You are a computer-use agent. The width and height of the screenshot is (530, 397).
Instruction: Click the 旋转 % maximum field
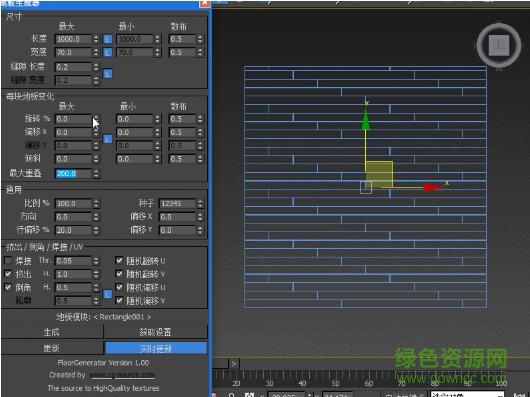click(73, 119)
